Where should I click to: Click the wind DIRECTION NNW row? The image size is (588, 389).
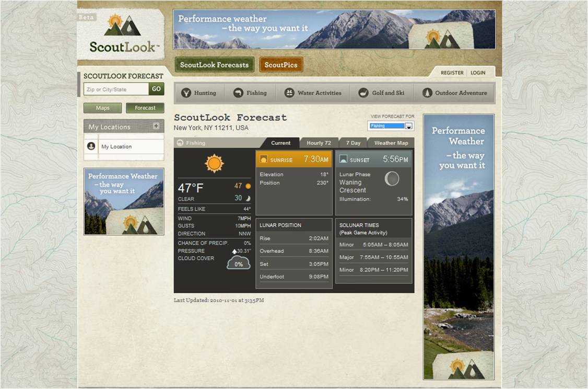point(214,234)
